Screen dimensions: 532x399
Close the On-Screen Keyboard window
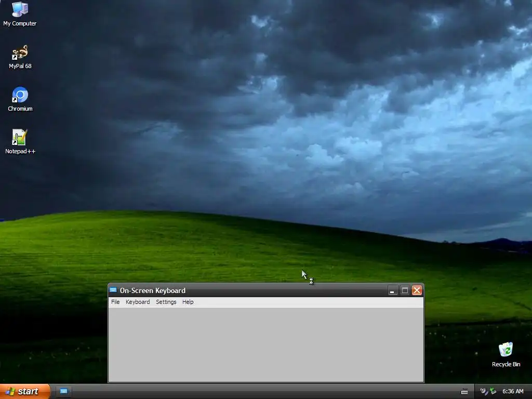coord(417,290)
